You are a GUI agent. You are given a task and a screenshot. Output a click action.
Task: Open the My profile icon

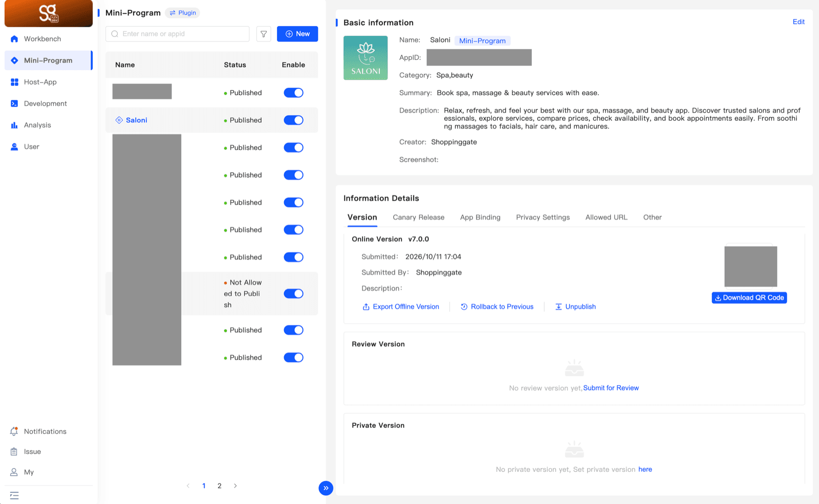pos(14,472)
